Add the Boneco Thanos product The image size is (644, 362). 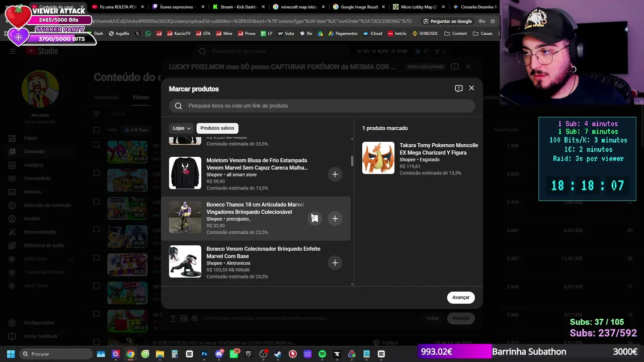pos(335,218)
